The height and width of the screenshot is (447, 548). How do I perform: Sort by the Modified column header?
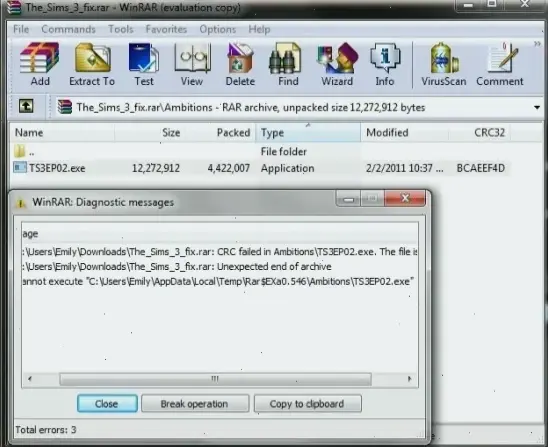404,132
